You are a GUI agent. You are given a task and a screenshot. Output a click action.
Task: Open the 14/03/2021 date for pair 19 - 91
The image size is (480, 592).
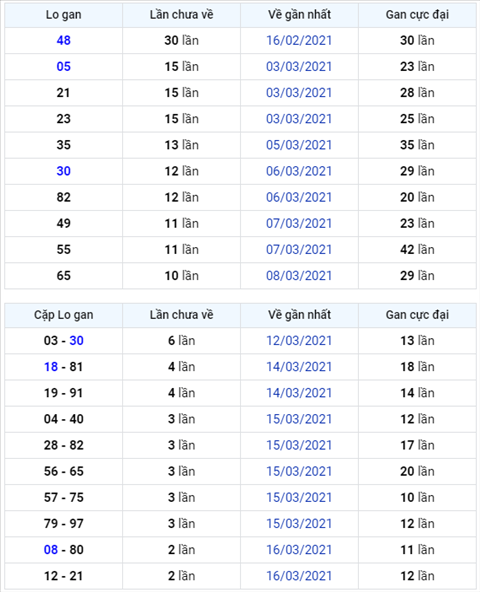299,393
